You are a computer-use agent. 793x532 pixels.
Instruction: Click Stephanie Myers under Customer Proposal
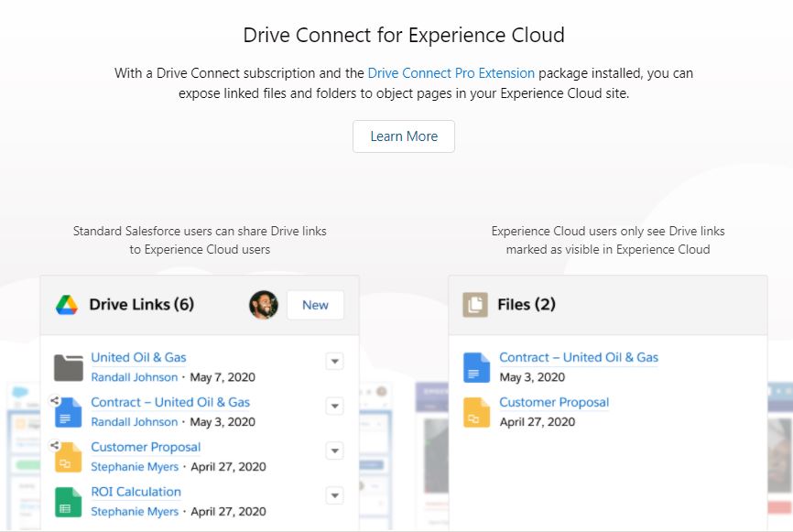(135, 467)
